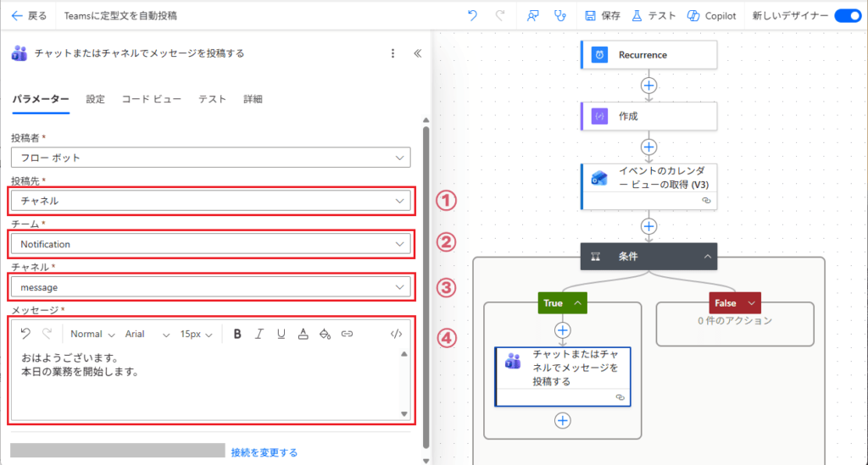
Task: Switch to the パラメーター tab
Action: coord(41,99)
